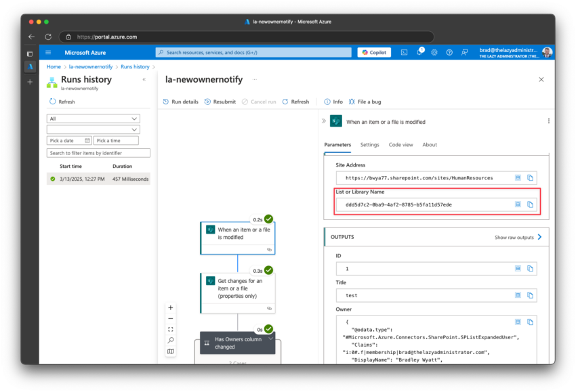Click the Pick a time field
Viewport: 576px width, 392px height.
[x=116, y=141]
